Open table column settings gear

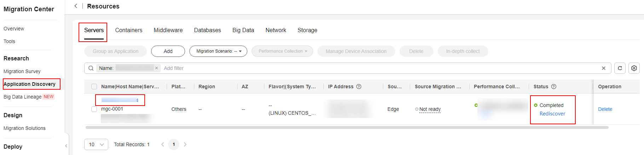tap(634, 68)
